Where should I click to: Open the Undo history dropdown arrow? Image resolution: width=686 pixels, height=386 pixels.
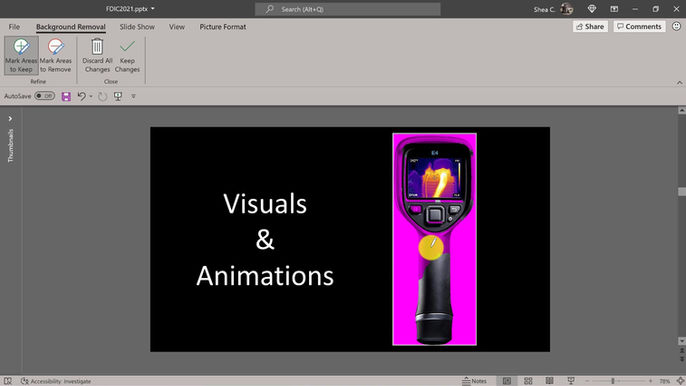pos(91,96)
